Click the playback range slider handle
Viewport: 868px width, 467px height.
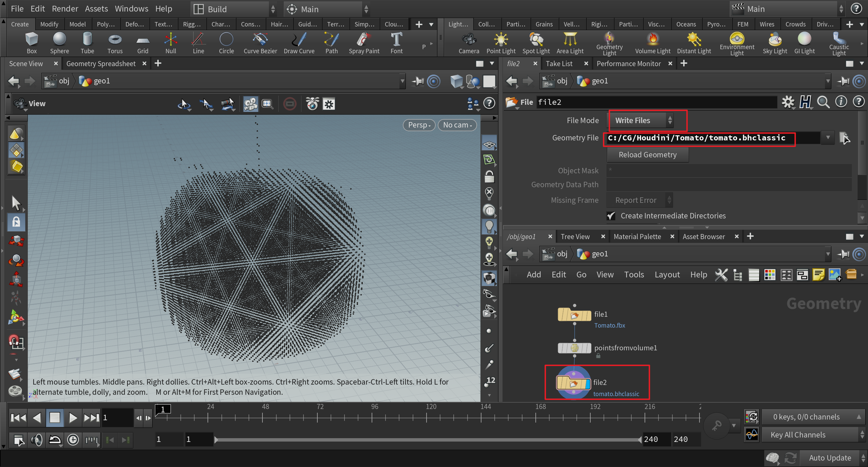[216, 440]
